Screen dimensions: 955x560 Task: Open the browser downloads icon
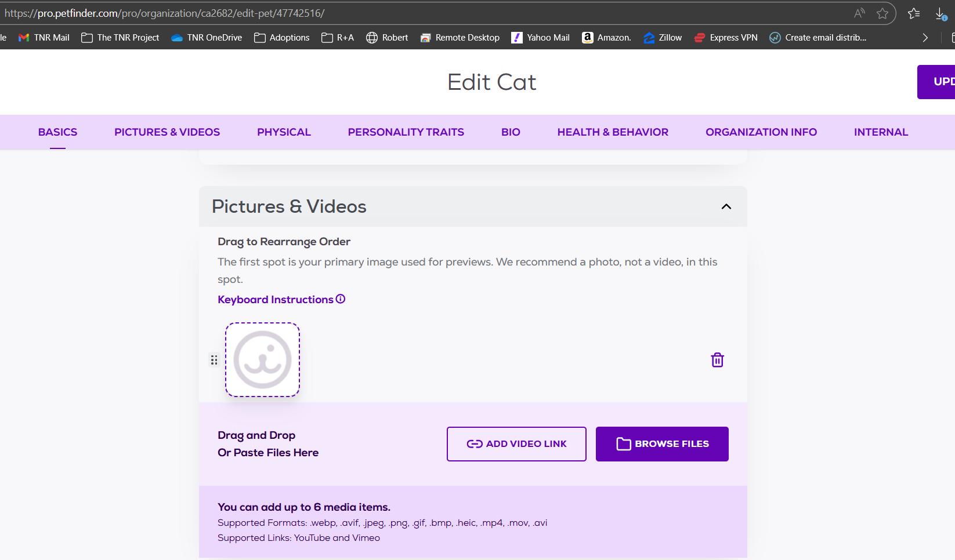(x=940, y=14)
